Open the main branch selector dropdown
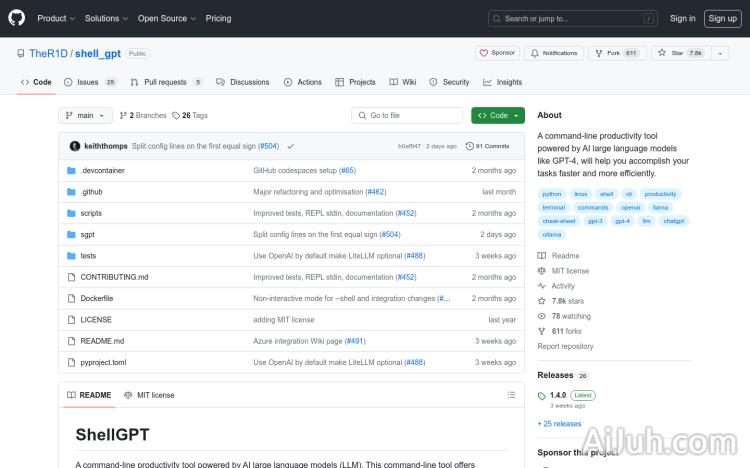 pyautogui.click(x=84, y=115)
